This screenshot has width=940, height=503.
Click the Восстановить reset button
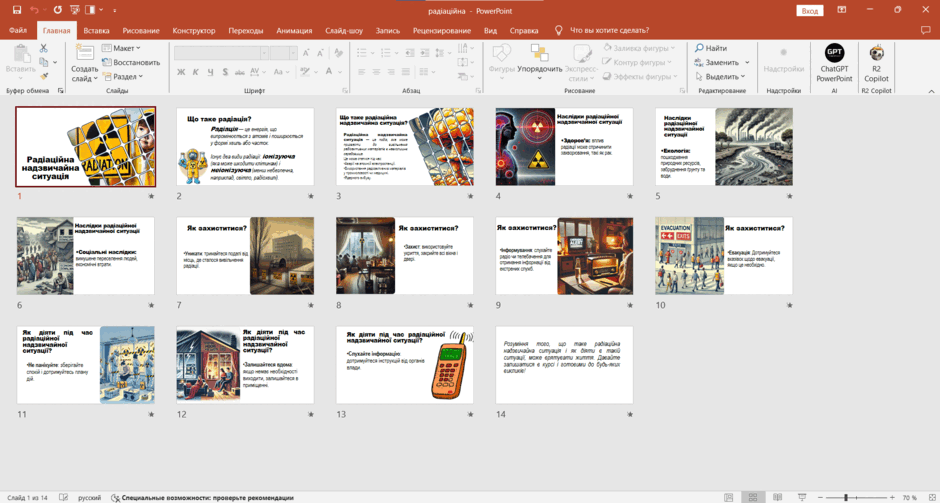pos(131,62)
